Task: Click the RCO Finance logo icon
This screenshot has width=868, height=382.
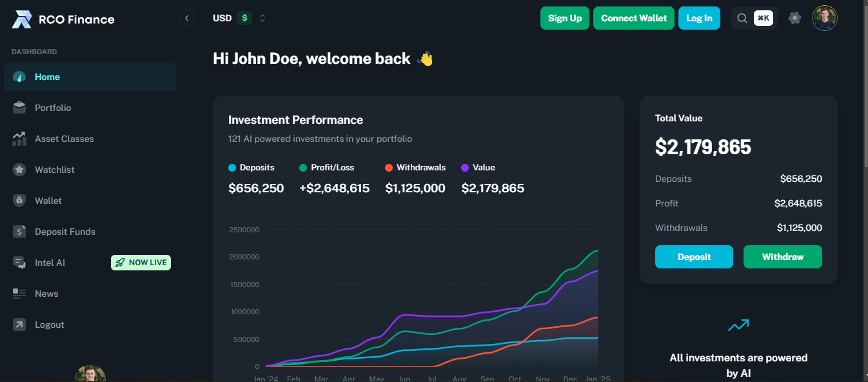Action: [x=21, y=19]
